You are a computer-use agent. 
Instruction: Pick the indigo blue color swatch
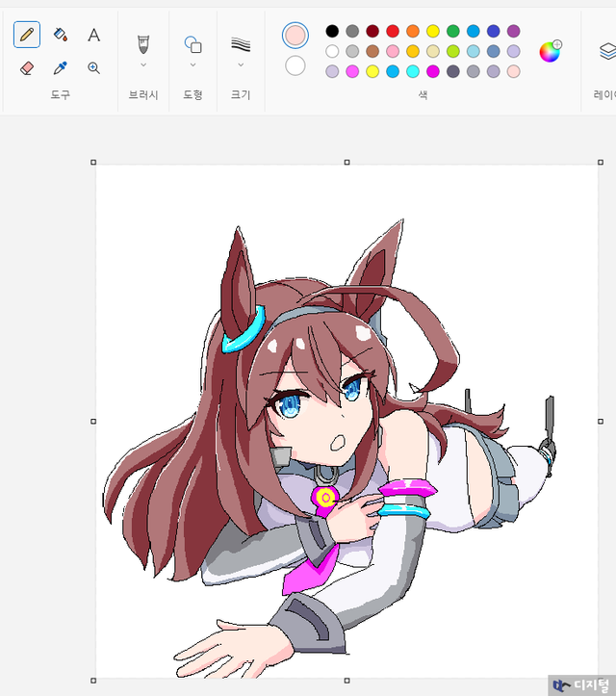[x=494, y=31]
